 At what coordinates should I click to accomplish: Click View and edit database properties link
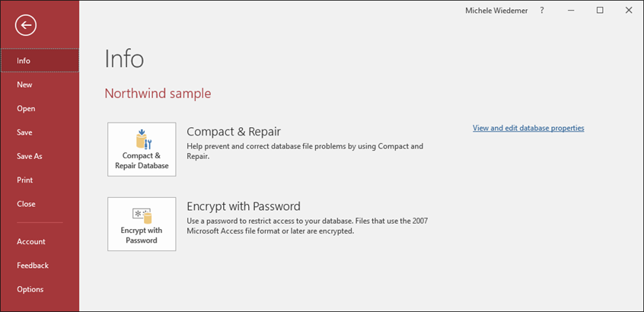tap(528, 128)
